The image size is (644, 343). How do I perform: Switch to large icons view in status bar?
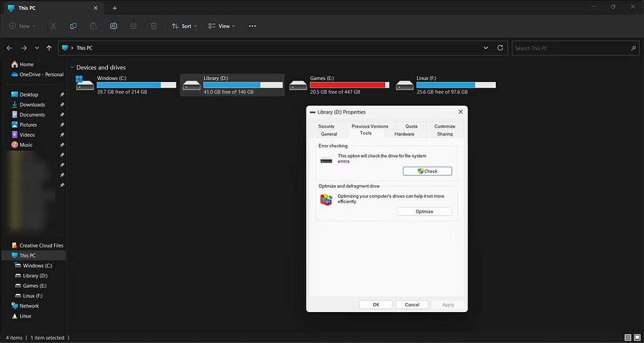(x=636, y=338)
